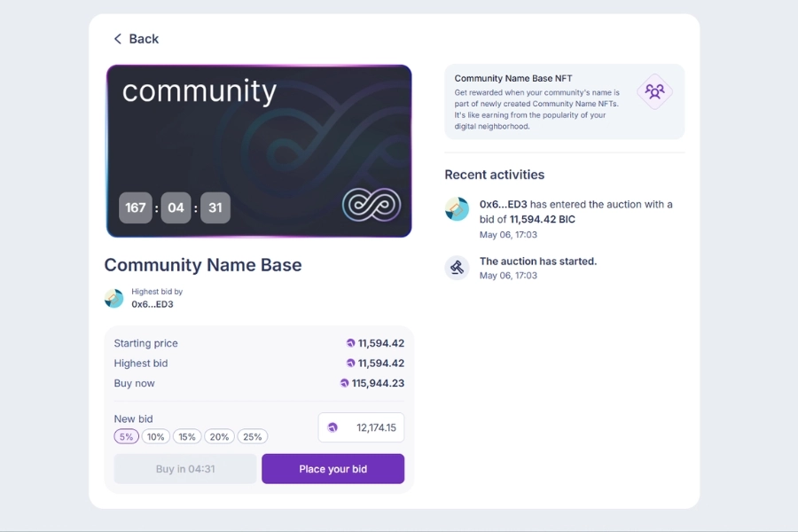
Task: Click the 11,594.42 BIC bid amount in activity
Action: click(543, 219)
